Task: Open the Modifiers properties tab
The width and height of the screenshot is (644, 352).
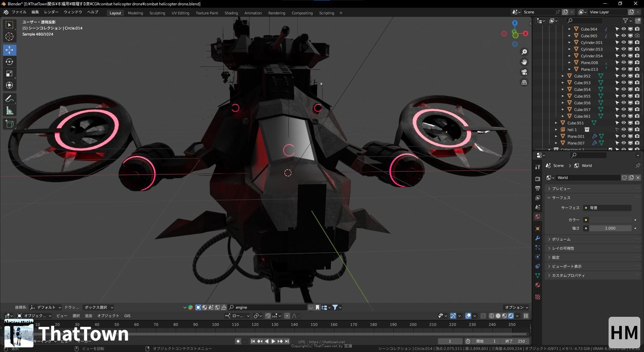Action: [538, 238]
